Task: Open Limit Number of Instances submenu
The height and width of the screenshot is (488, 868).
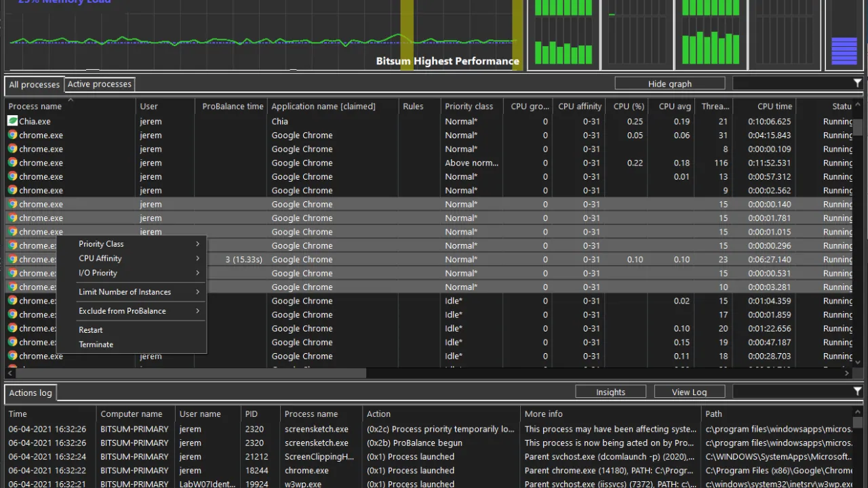Action: click(132, 292)
